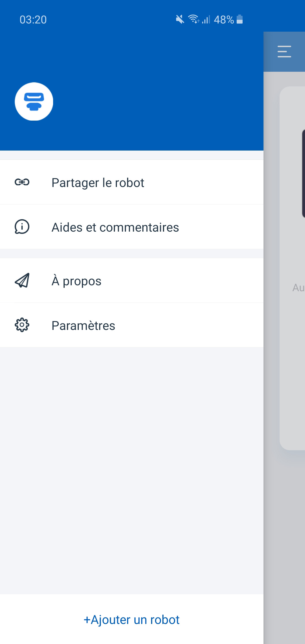Tap the gear icon beside Paramètres
Screen dimensions: 305x644
pos(22,325)
